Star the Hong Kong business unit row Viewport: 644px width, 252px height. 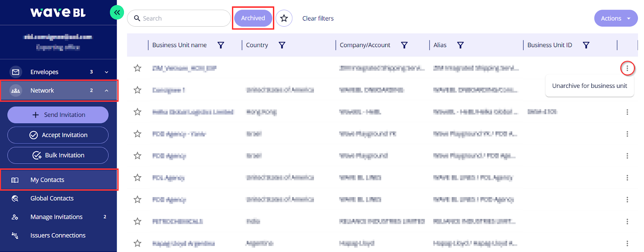pyautogui.click(x=138, y=112)
